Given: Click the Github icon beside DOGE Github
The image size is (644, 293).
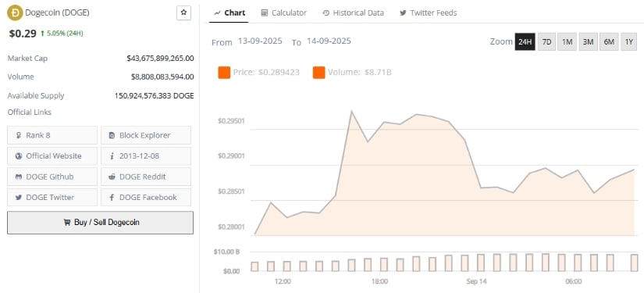Looking at the screenshot, I should click(19, 177).
